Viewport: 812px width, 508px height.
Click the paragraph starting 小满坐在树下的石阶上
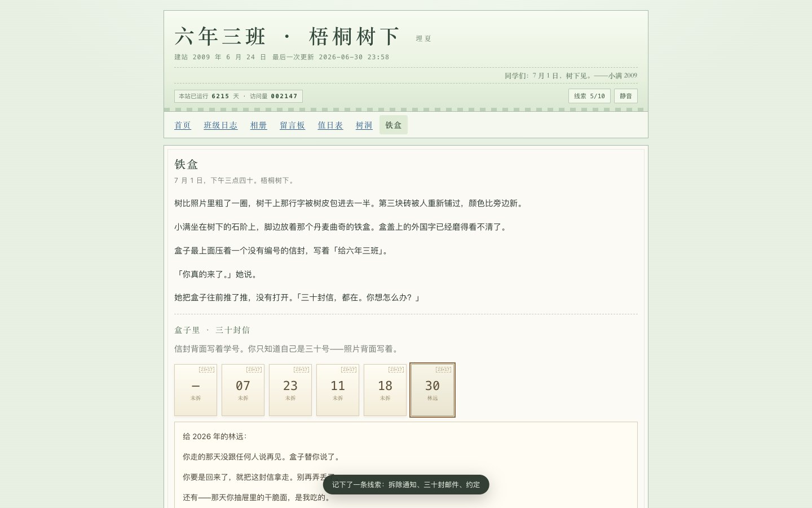342,227
